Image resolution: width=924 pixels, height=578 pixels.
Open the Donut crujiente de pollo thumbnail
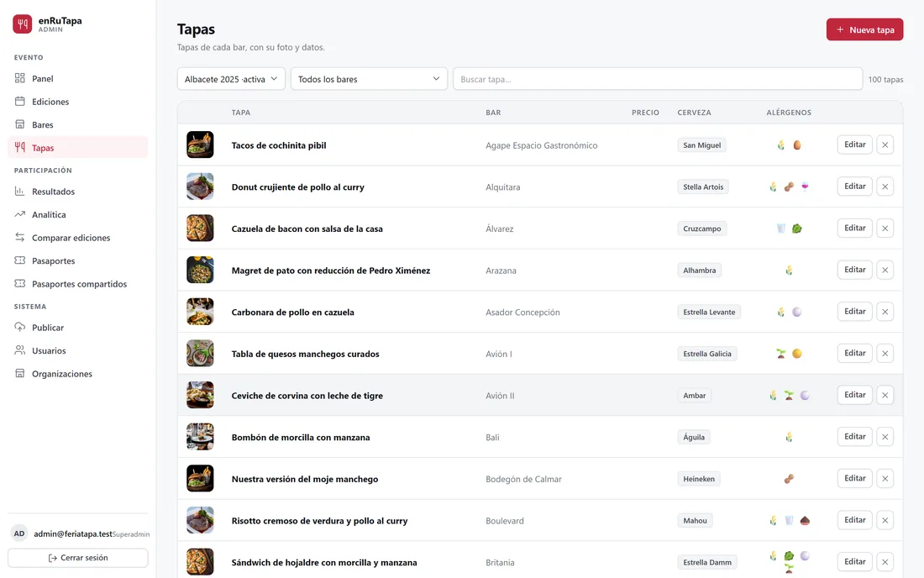pos(201,187)
